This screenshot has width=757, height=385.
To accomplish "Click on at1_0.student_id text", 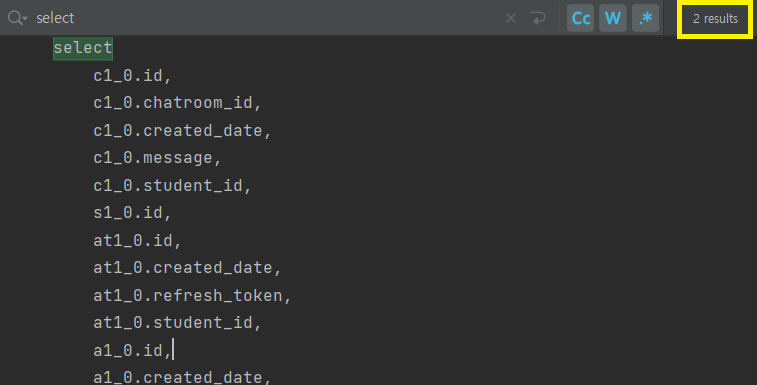I will tap(173, 322).
